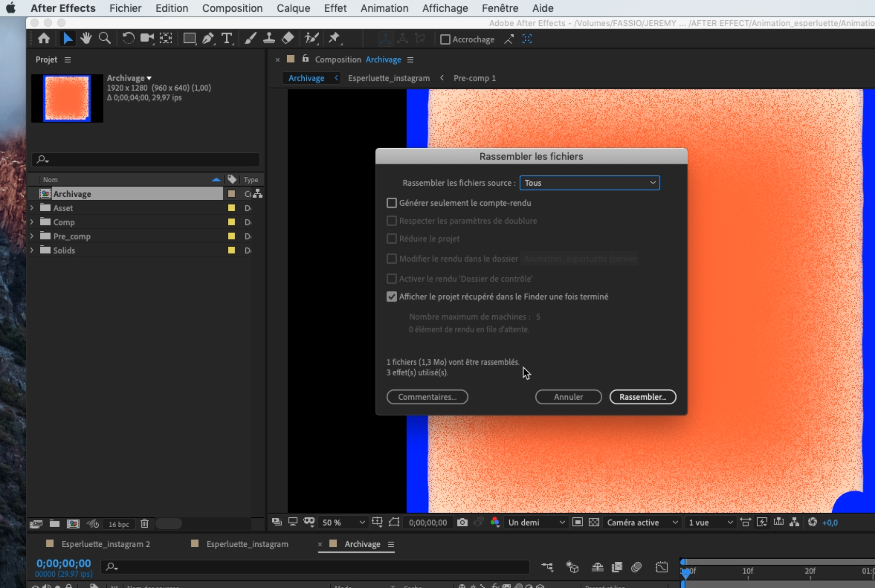The height and width of the screenshot is (588, 875).
Task: Check Générer seulement le compte-rendu
Action: click(x=391, y=203)
